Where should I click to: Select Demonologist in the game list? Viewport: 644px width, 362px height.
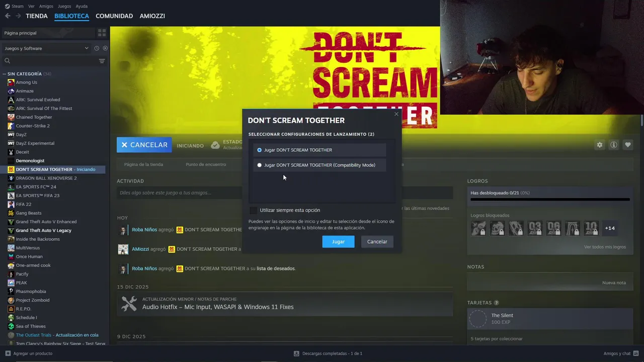30,161
